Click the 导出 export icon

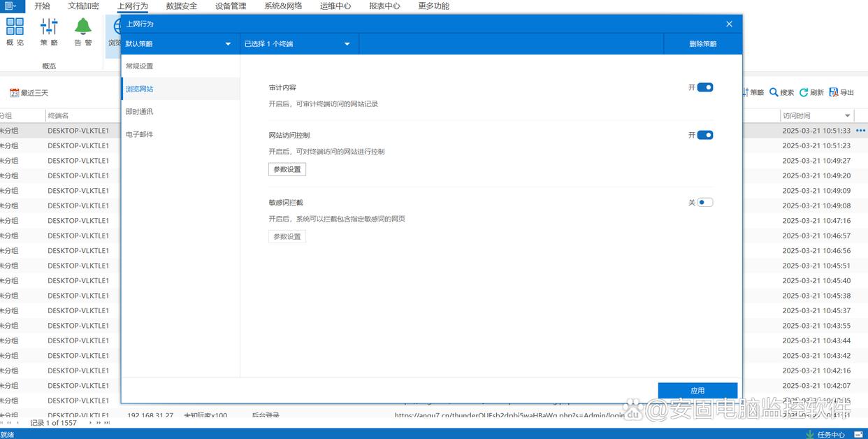pyautogui.click(x=834, y=92)
